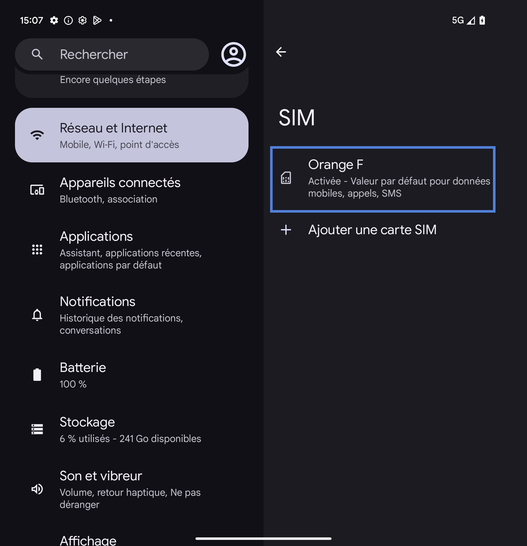Tap the Wi-Fi icon for Réseau et Internet
Viewport: 527px width, 546px height.
click(x=37, y=135)
